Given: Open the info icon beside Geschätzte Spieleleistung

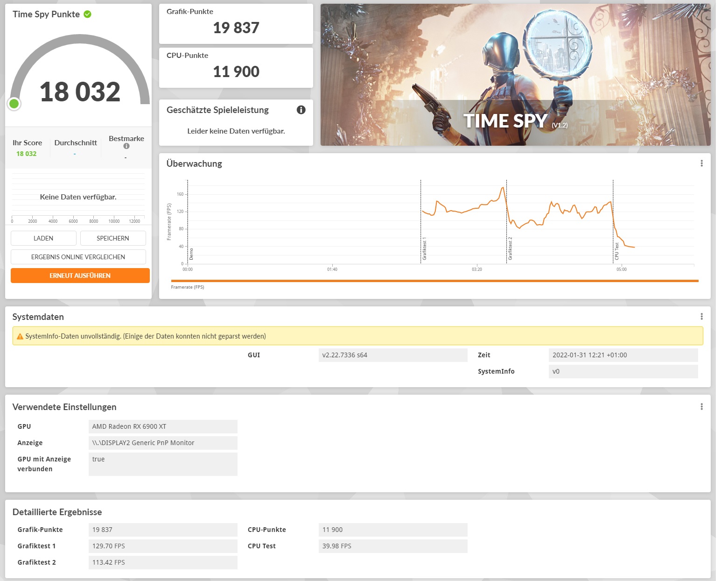Looking at the screenshot, I should (x=301, y=110).
